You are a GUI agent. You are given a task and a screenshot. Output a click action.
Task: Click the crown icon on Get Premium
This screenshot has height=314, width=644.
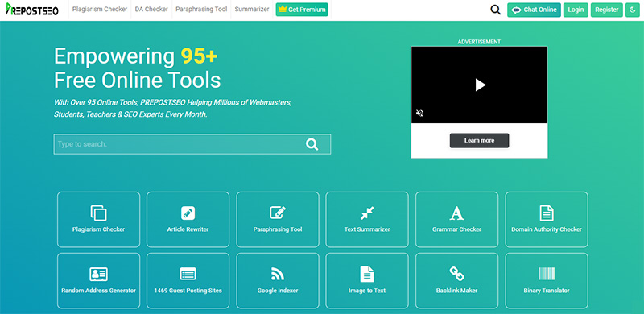[283, 10]
